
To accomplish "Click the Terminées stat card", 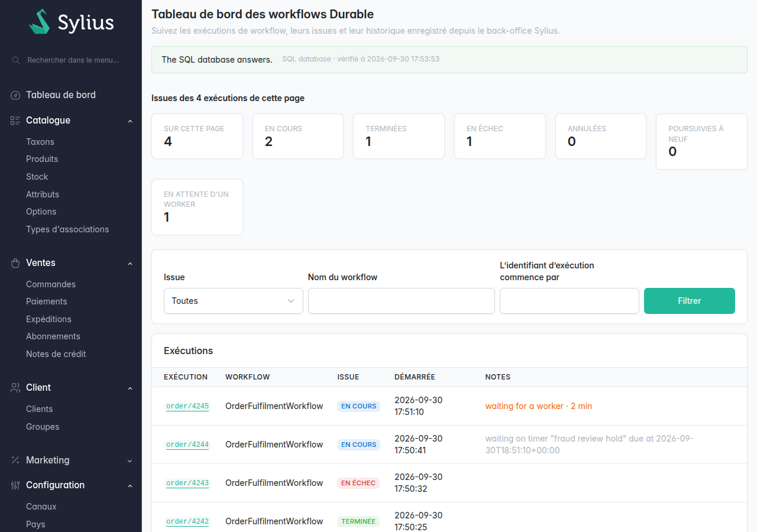I will (399, 137).
